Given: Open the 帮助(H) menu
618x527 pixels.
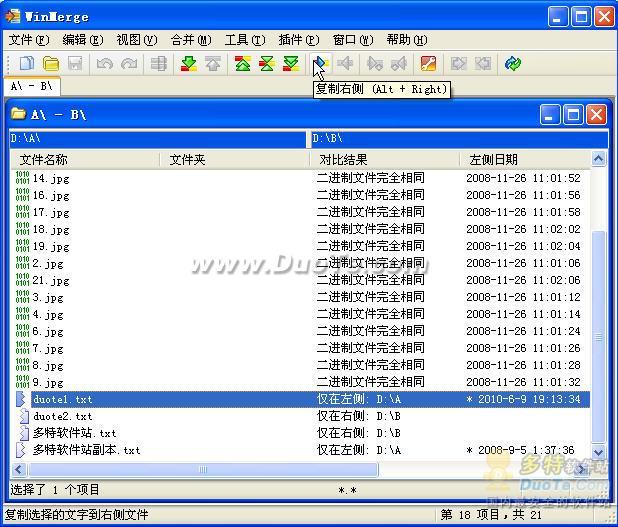Looking at the screenshot, I should click(407, 40).
